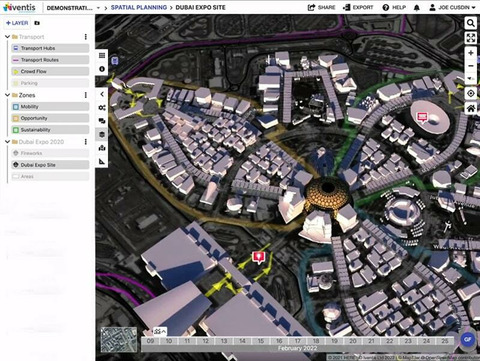Open map search
Viewport: 480px width, 361px height.
(471, 23)
